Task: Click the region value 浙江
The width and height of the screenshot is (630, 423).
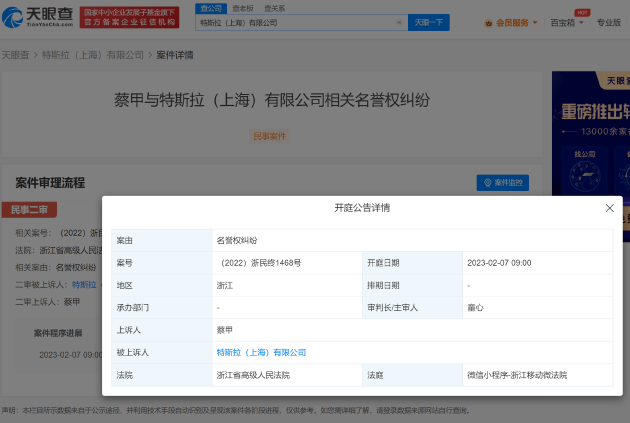Action: [225, 285]
